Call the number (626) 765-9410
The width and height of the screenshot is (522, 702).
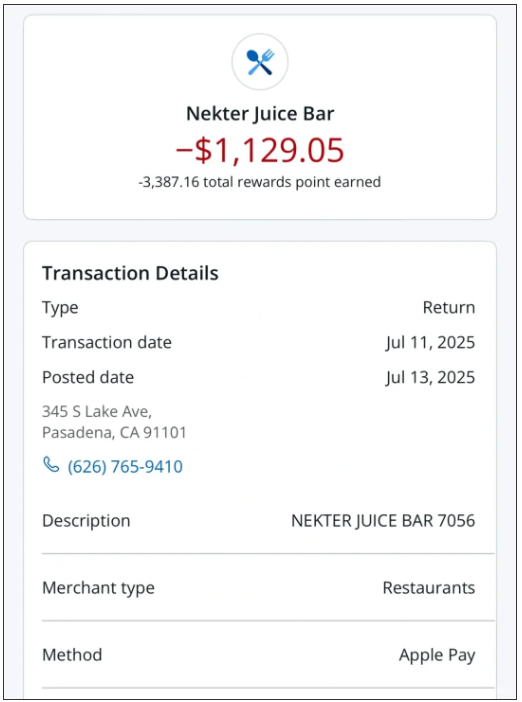[x=125, y=467]
